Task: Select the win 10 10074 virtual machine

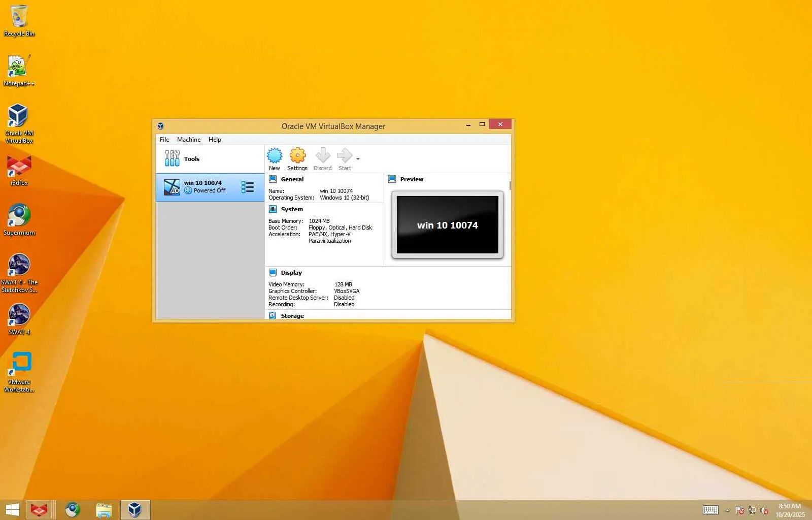Action: click(210, 187)
